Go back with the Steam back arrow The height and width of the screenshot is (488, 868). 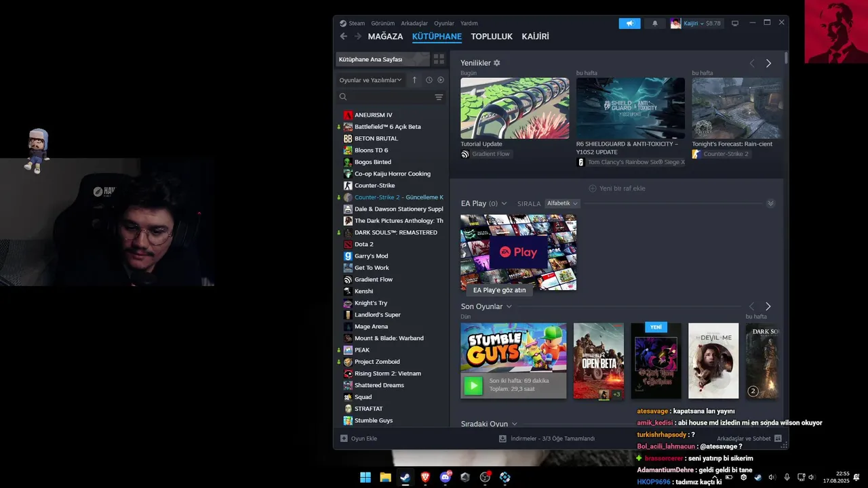[343, 37]
